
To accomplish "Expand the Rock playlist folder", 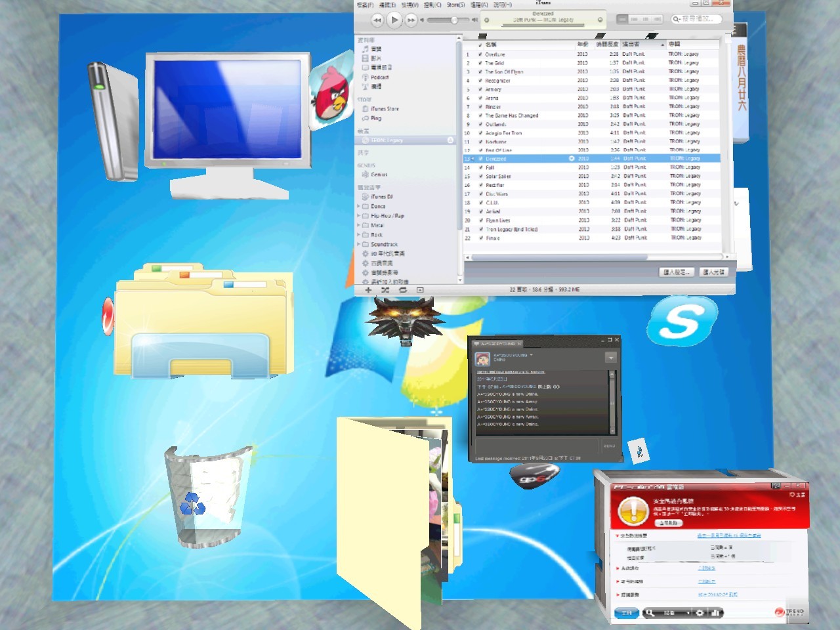I will (359, 234).
